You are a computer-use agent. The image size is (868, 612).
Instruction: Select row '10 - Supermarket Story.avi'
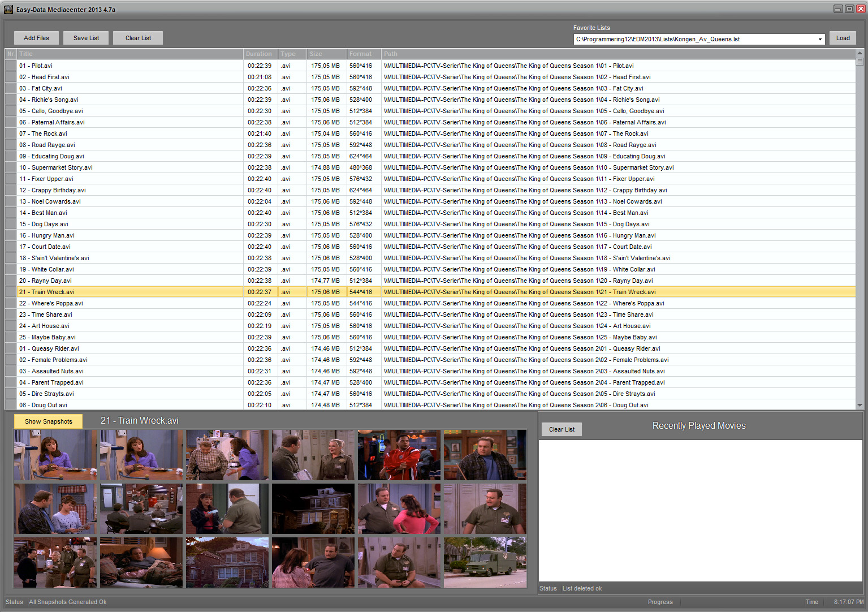[x=430, y=167]
